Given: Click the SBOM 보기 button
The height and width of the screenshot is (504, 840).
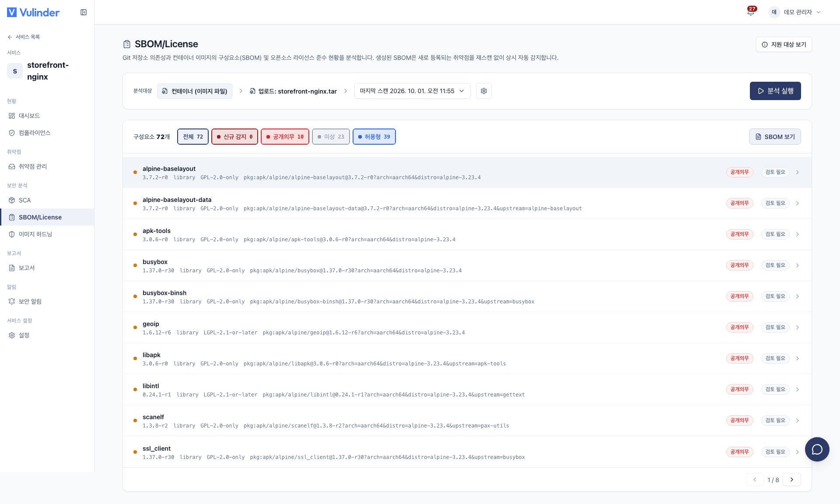Looking at the screenshot, I should [775, 137].
